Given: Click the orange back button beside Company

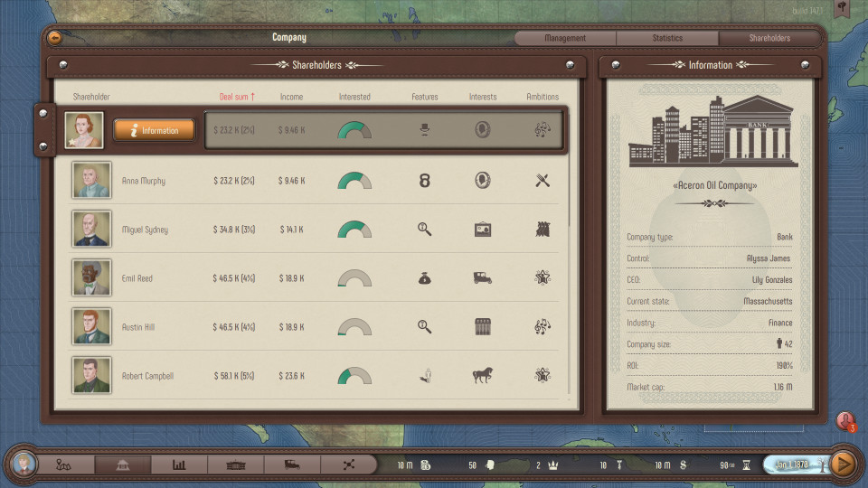Looking at the screenshot, I should click(55, 38).
